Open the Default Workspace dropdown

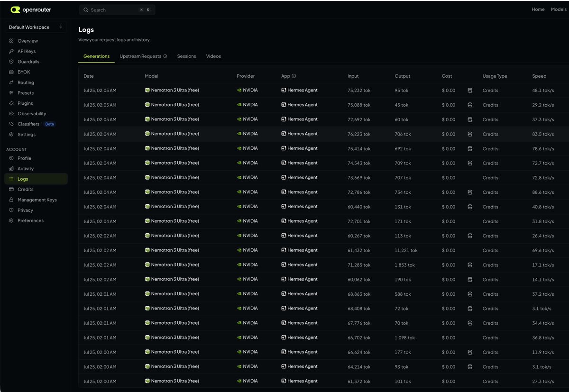pyautogui.click(x=36, y=27)
